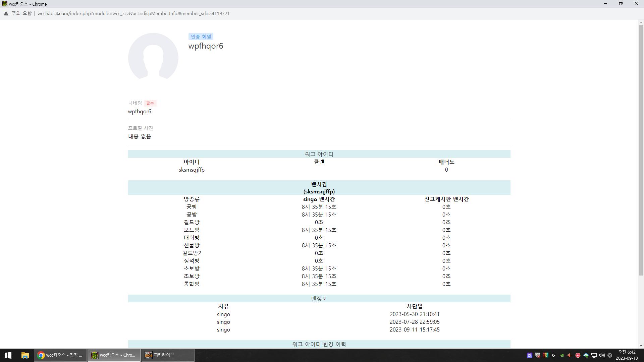Click the 내용 없음 text
The image size is (644, 362).
click(140, 136)
